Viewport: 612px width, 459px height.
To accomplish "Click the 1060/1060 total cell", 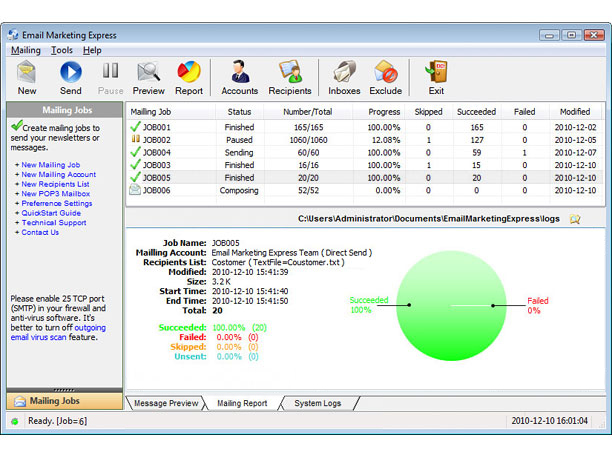I will click(308, 140).
